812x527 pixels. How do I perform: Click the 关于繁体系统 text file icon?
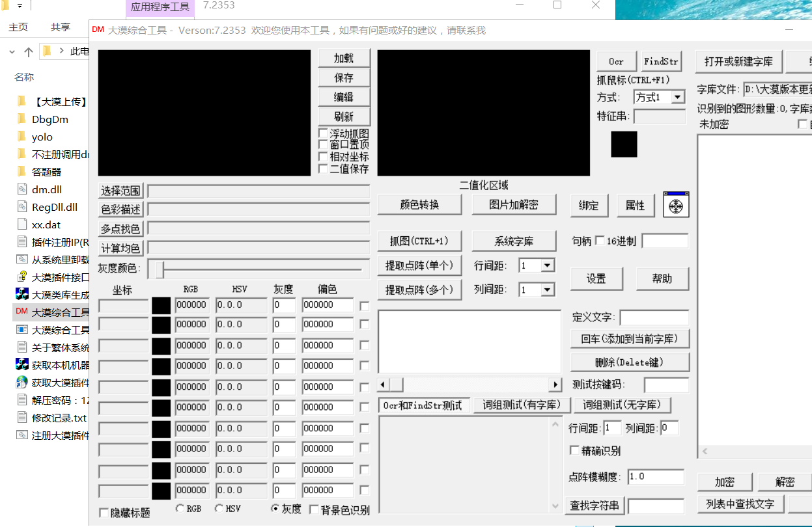click(x=21, y=347)
